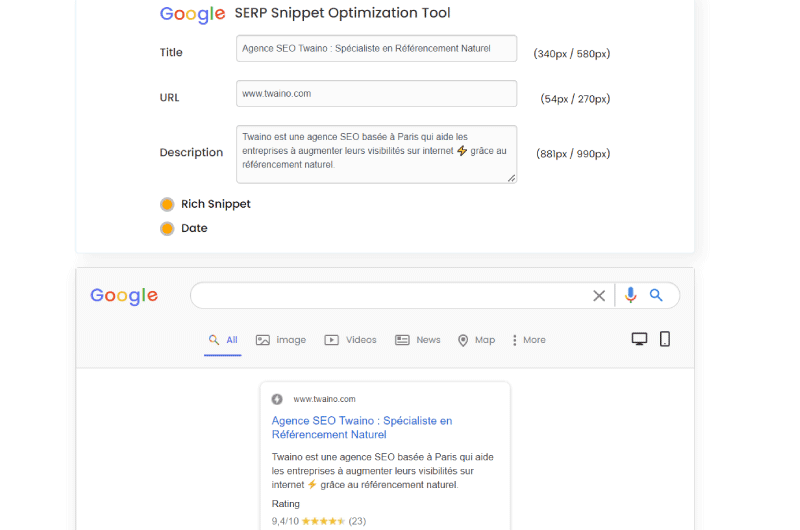The image size is (800, 530).
Task: Click the Title field label
Action: (x=171, y=53)
